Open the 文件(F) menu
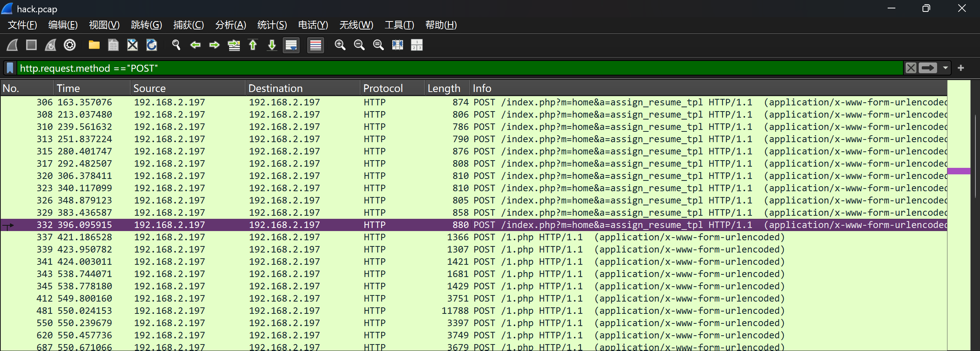 (x=22, y=25)
